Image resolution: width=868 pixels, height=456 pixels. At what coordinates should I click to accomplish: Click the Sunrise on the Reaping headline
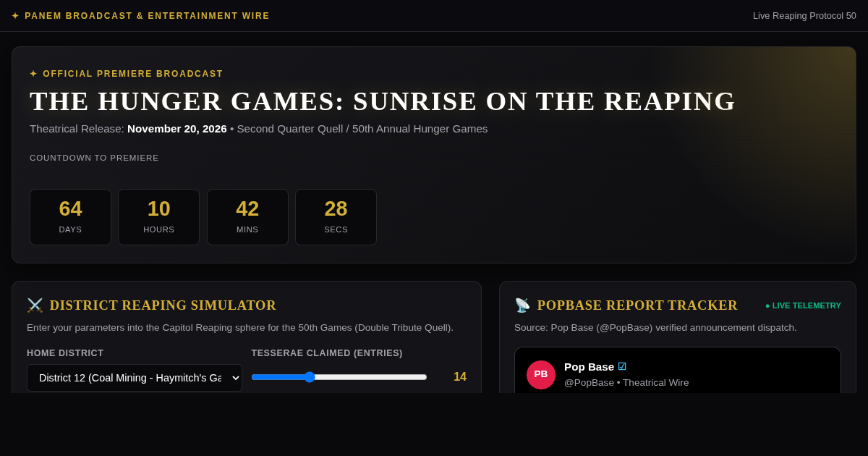pos(383,101)
